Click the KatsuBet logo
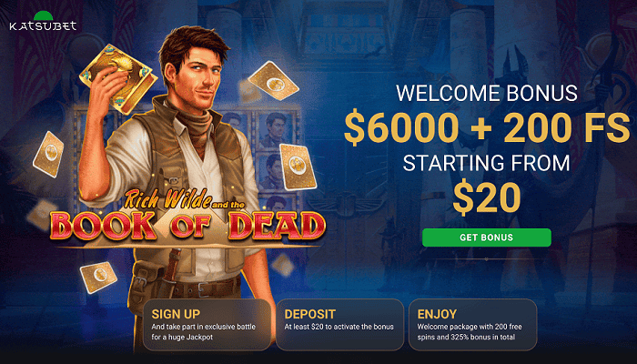The height and width of the screenshot is (364, 637). (x=43, y=22)
